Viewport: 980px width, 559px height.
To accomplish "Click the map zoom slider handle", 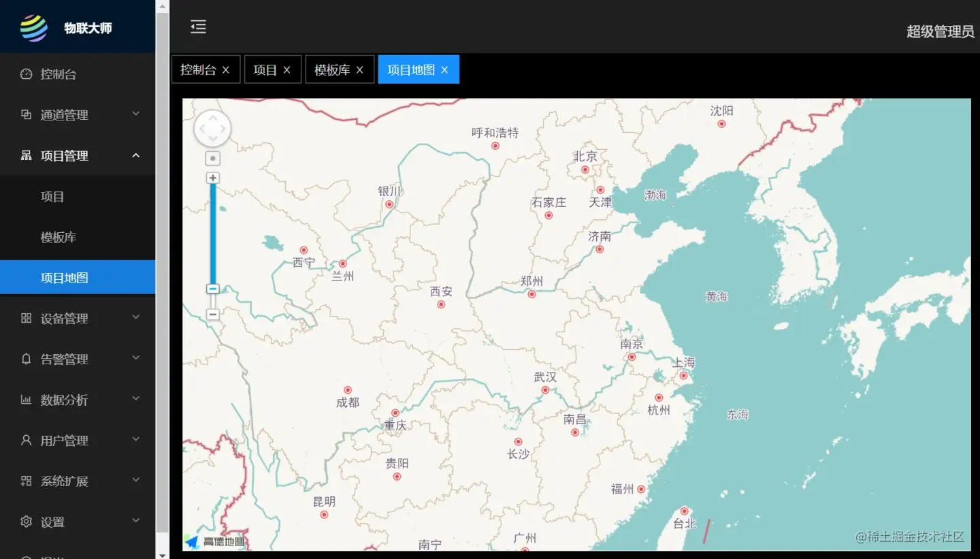I will click(213, 289).
